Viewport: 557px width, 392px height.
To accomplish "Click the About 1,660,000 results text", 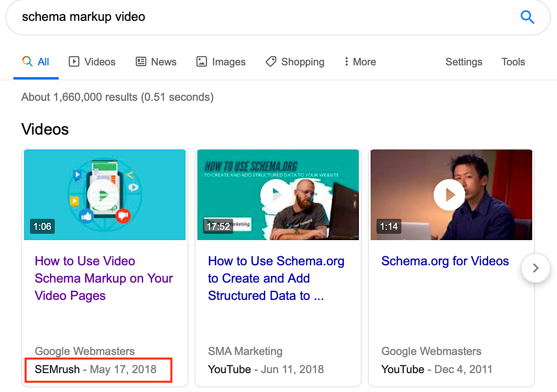I will pyautogui.click(x=117, y=97).
